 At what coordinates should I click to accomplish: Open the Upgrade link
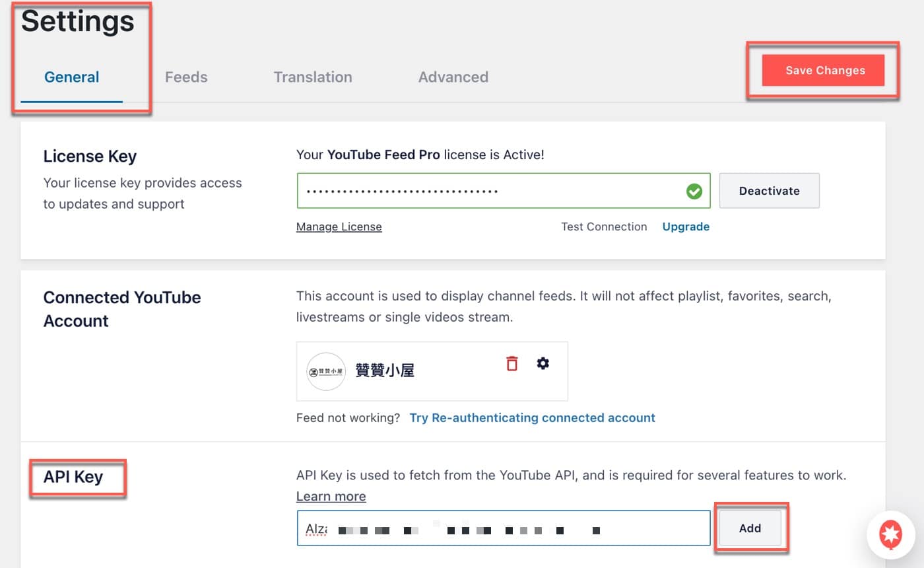pyautogui.click(x=686, y=227)
